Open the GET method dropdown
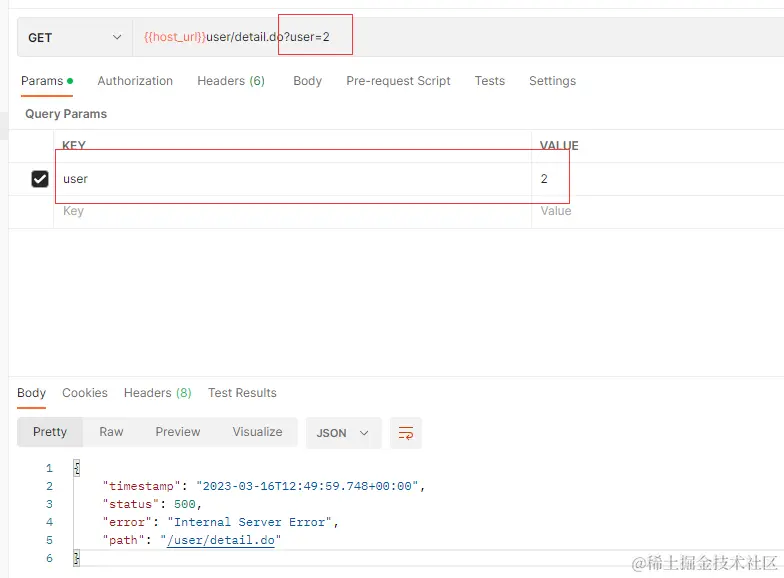Viewport: 784px width, 578px height. tap(75, 38)
